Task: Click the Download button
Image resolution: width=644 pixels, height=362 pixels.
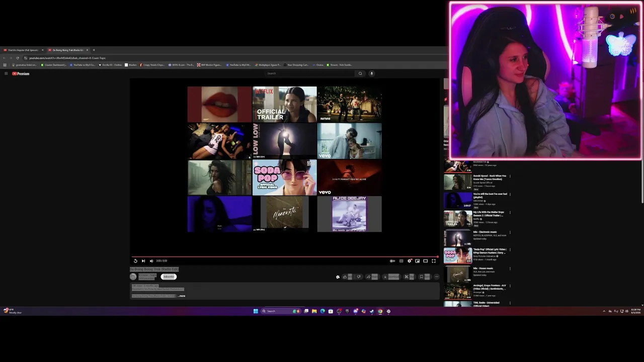Action: [391, 277]
